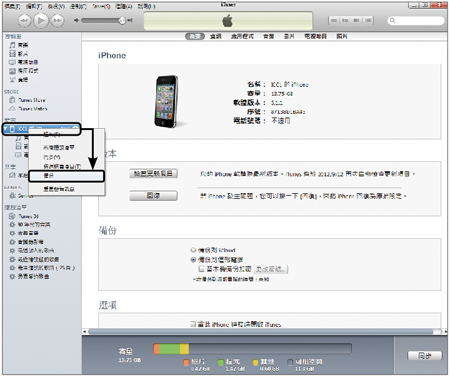The width and height of the screenshot is (450, 377).
Task: Toggle open iTunes when iPhone connects checkbox
Action: [x=193, y=324]
